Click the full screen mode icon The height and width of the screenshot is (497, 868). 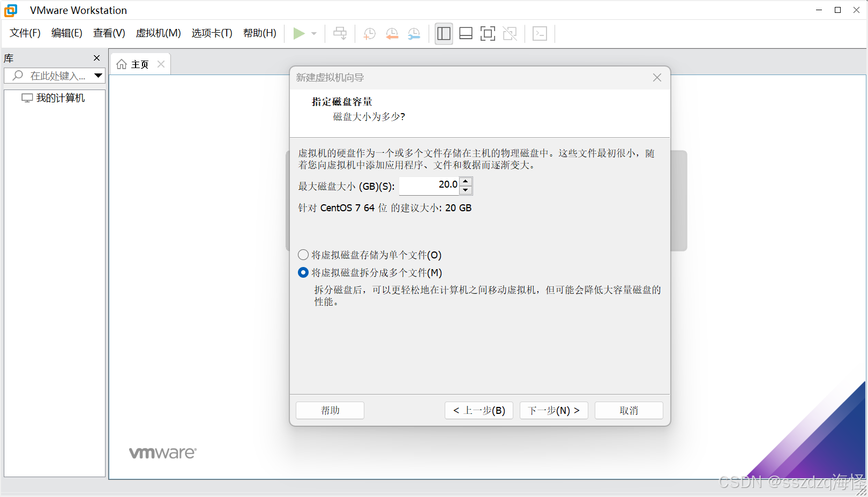[488, 34]
